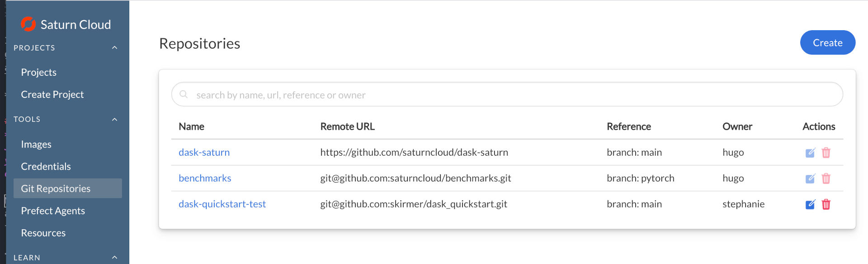Screen dimensions: 868x264
Task: Delete the dask-saturn repository
Action: point(826,153)
